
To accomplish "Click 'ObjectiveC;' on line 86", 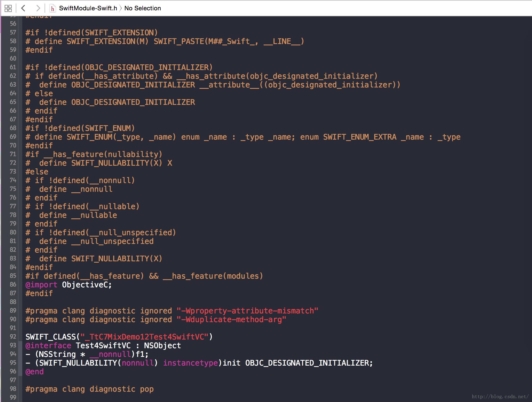I will click(x=87, y=285).
